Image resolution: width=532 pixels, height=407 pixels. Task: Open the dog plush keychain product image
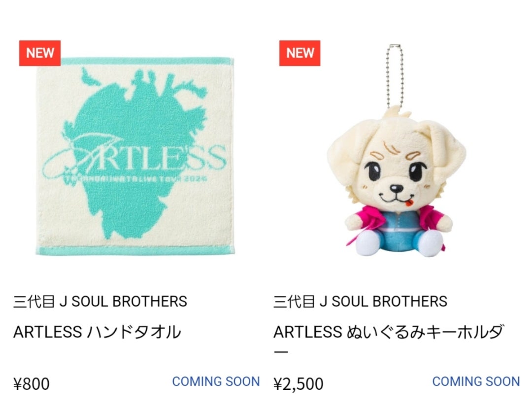coord(396,151)
